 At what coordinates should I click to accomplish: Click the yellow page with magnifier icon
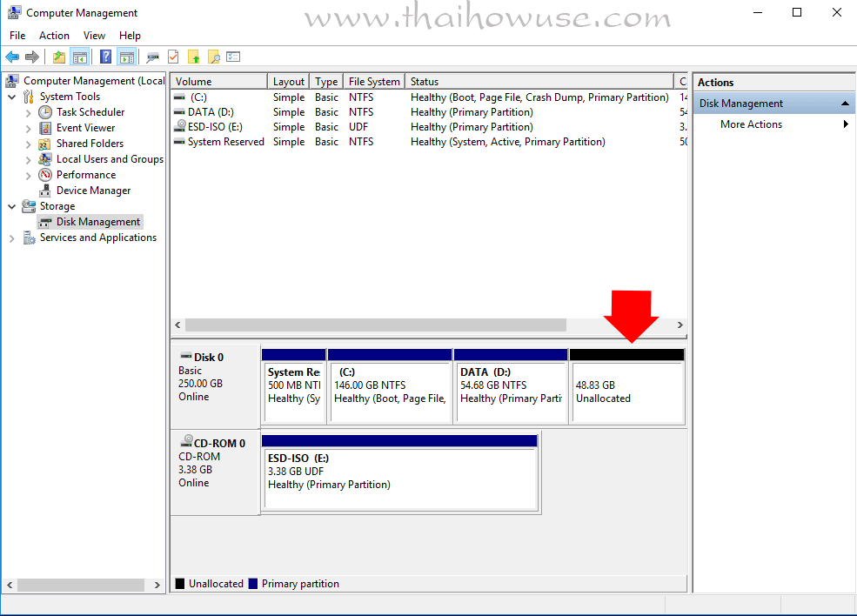[214, 57]
